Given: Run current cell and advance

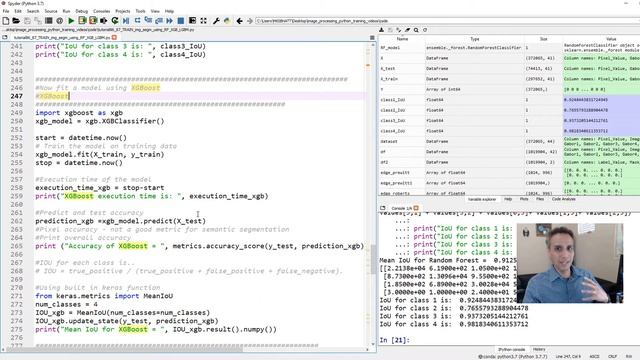Looking at the screenshot, I should (x=93, y=20).
